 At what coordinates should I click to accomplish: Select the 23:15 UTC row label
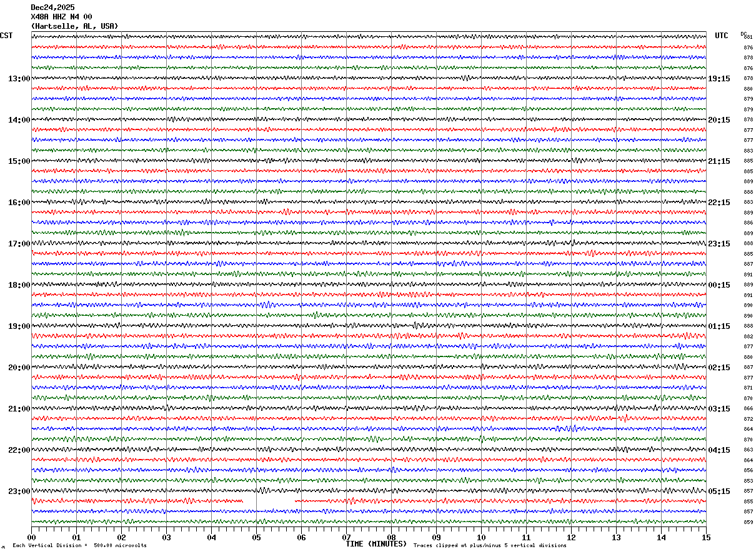click(719, 244)
